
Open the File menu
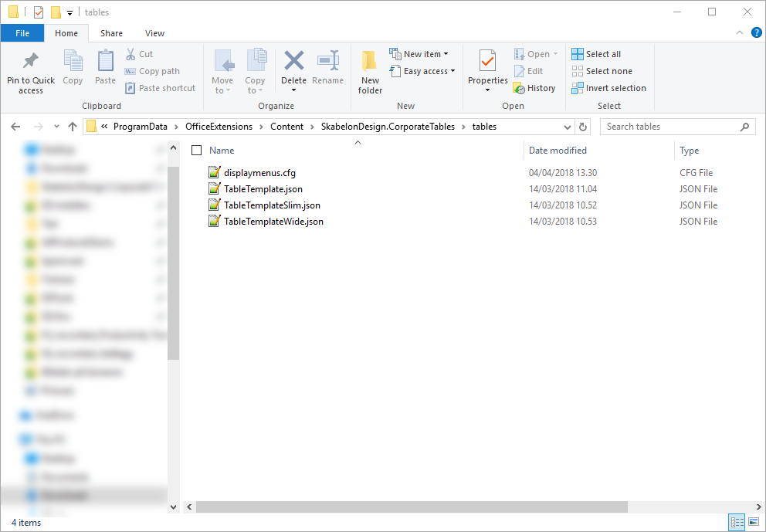[22, 33]
